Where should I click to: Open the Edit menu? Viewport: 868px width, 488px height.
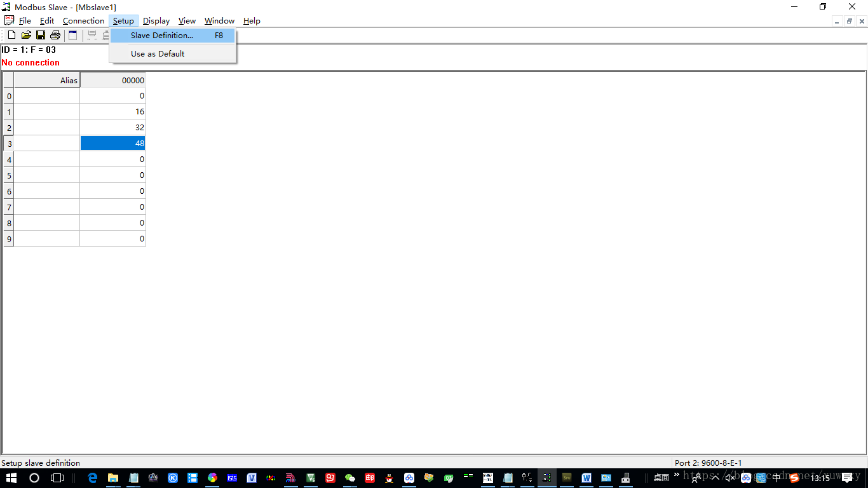click(x=47, y=21)
